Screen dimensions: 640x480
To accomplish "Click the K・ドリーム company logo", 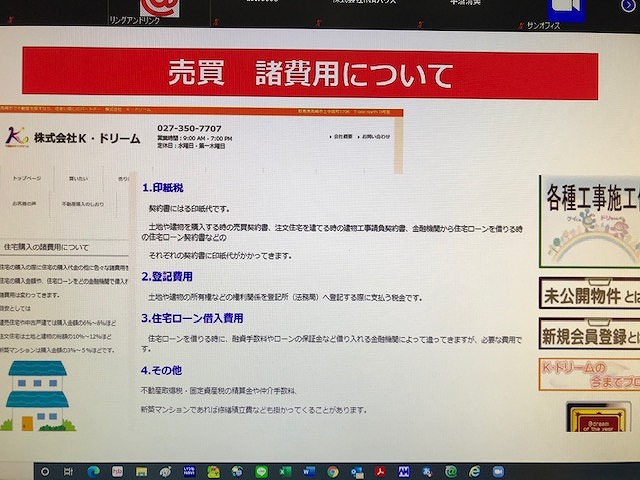I will point(17,135).
